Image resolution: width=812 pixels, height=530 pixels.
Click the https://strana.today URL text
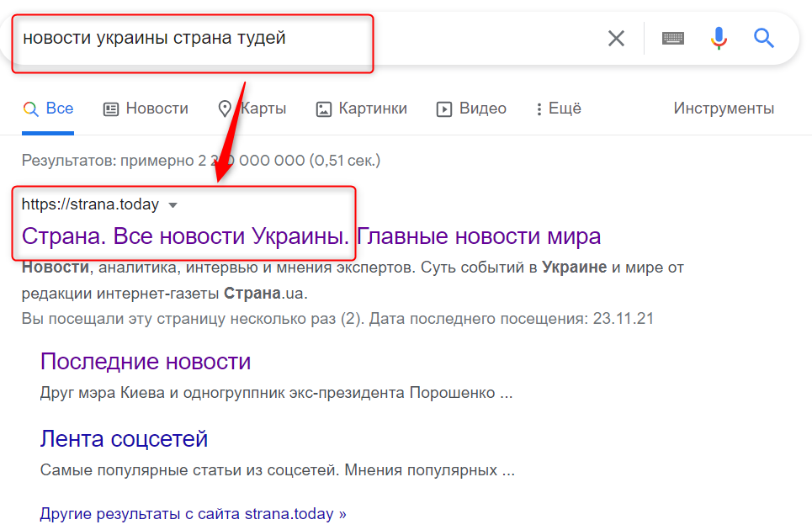click(x=90, y=204)
